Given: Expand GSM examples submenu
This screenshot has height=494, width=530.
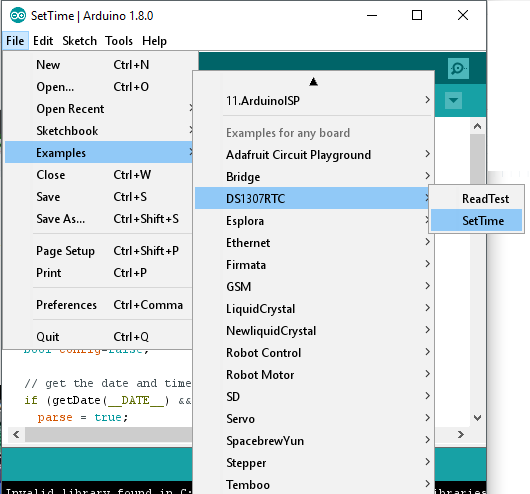Looking at the screenshot, I should tap(313, 286).
